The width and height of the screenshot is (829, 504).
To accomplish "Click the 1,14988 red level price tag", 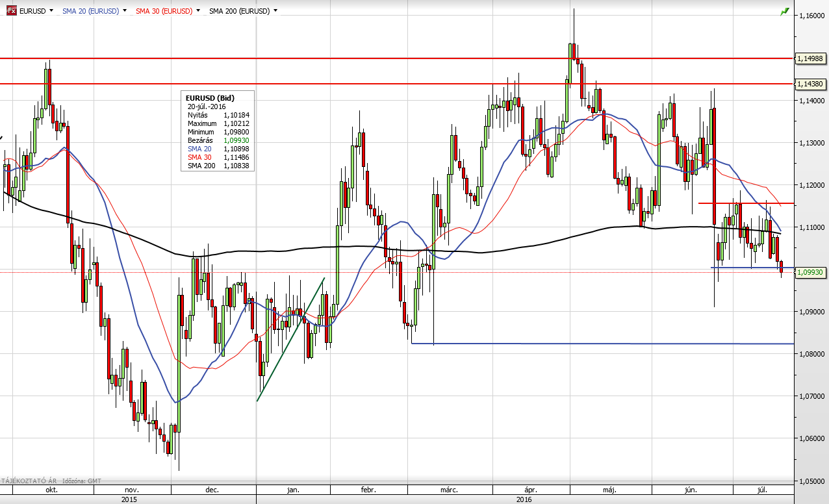I will (811, 58).
